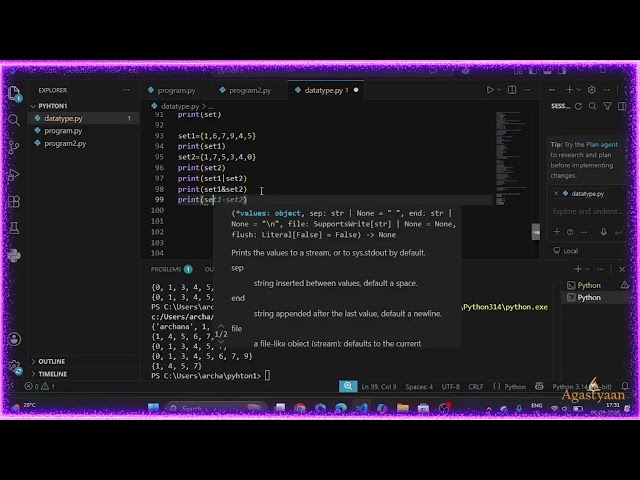Screen dimensions: 640x480
Task: Click the taskbar Search box
Action: pyautogui.click(x=216, y=408)
